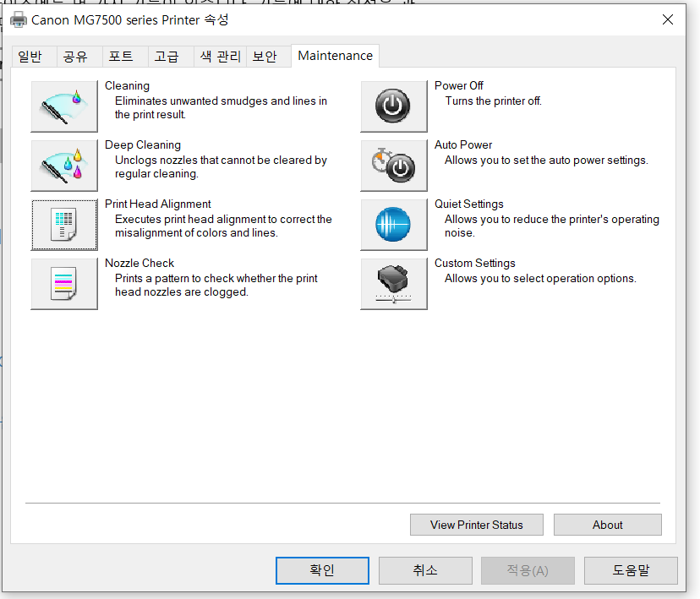This screenshot has height=599, width=700.
Task: Close the printer properties dialog
Action: click(x=668, y=19)
